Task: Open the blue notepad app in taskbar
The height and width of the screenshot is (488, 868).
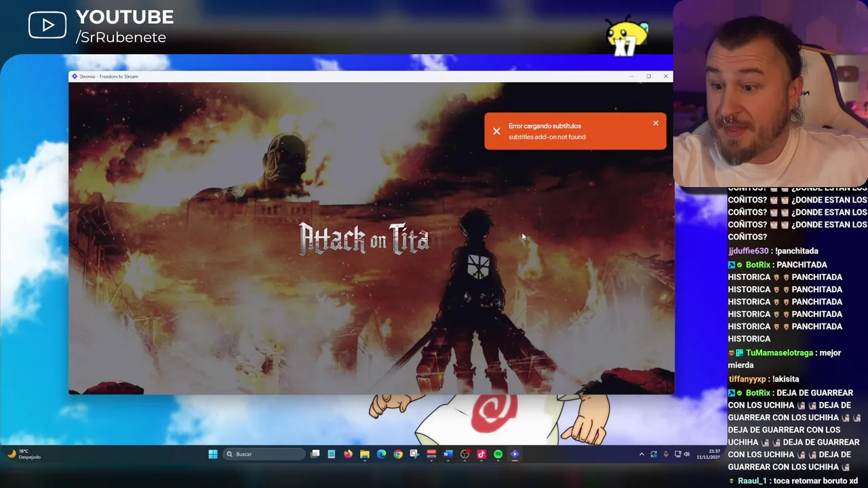Action: 332,454
